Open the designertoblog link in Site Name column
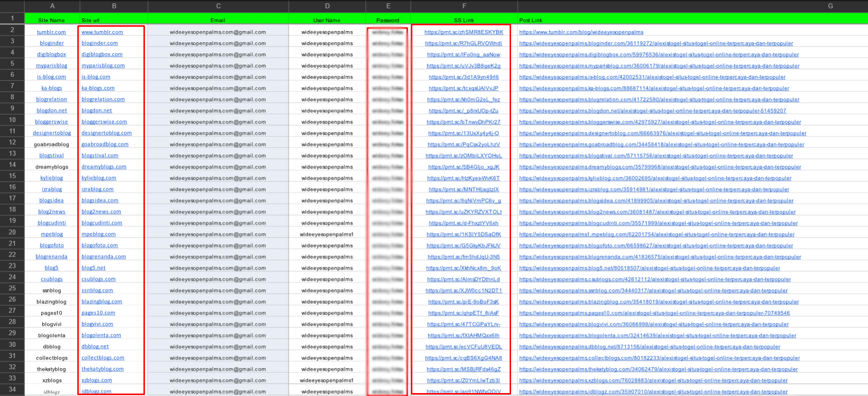The width and height of the screenshot is (868, 396). pyautogui.click(x=52, y=133)
